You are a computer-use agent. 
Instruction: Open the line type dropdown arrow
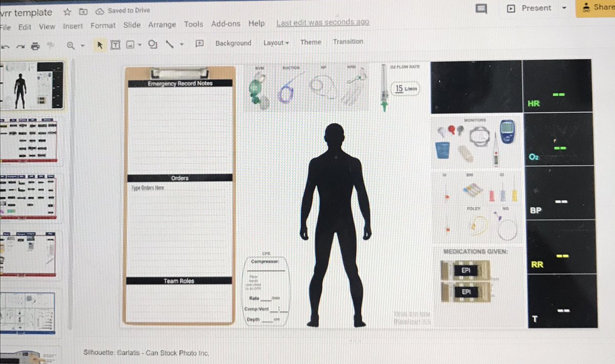[x=181, y=45]
